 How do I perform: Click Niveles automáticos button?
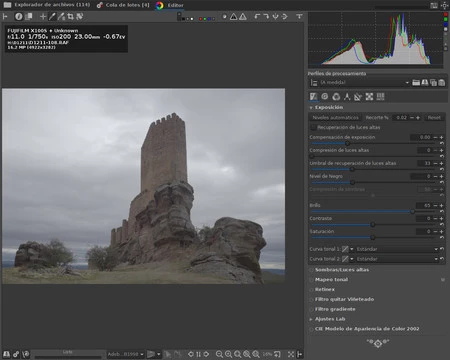click(x=335, y=118)
